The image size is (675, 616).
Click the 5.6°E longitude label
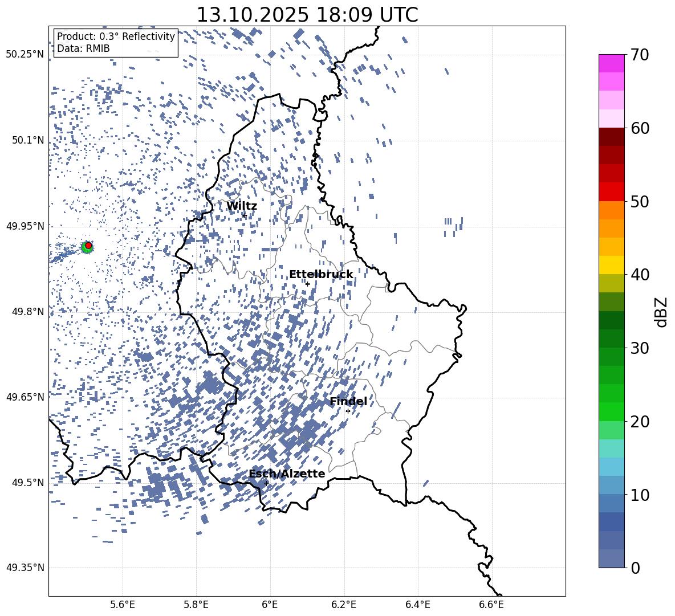pos(123,605)
